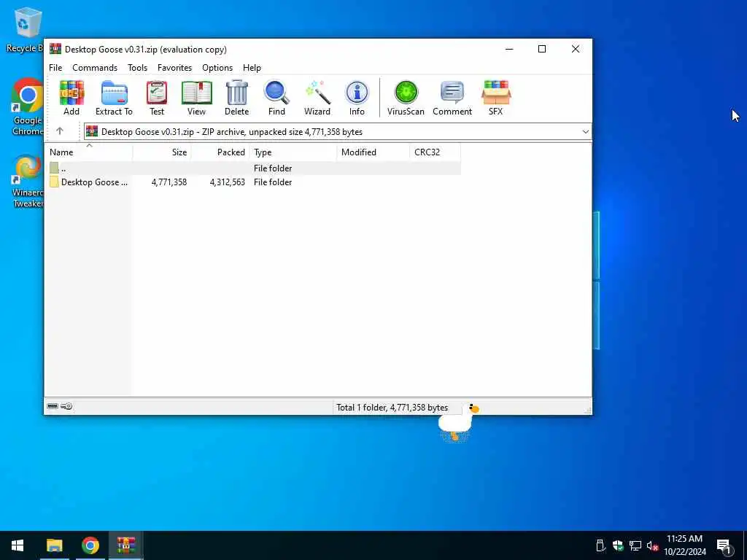Open Windows Security tray icon

click(618, 545)
